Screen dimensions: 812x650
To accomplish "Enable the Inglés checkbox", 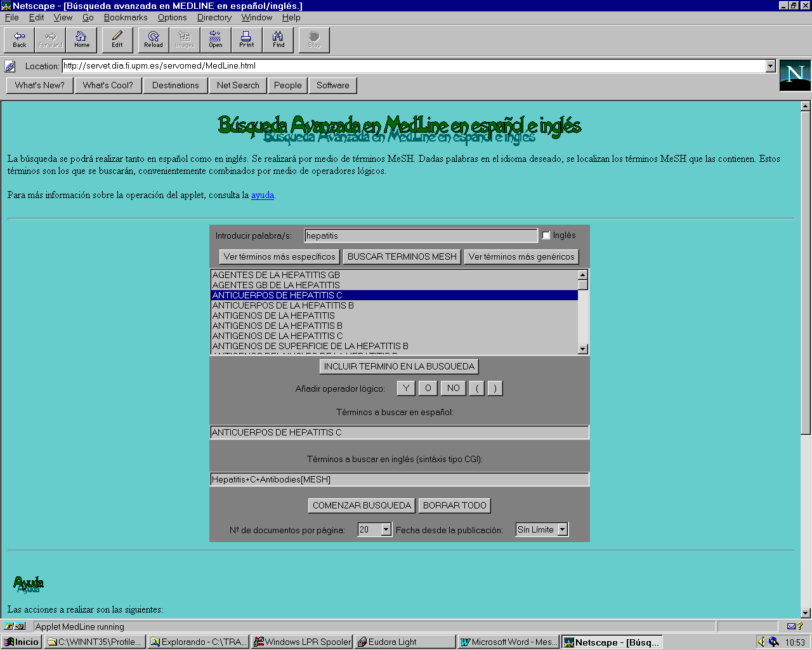I will [546, 235].
